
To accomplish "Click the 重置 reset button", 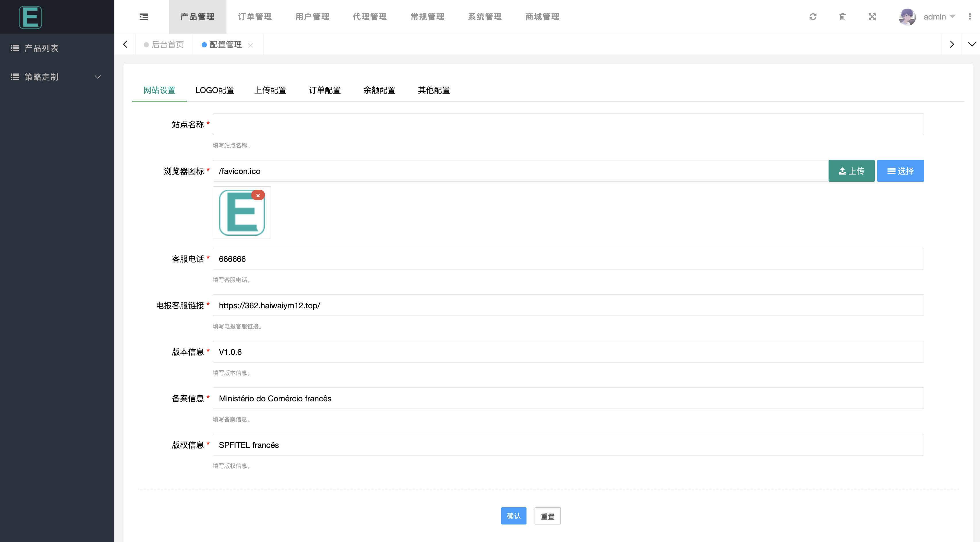I will point(548,516).
